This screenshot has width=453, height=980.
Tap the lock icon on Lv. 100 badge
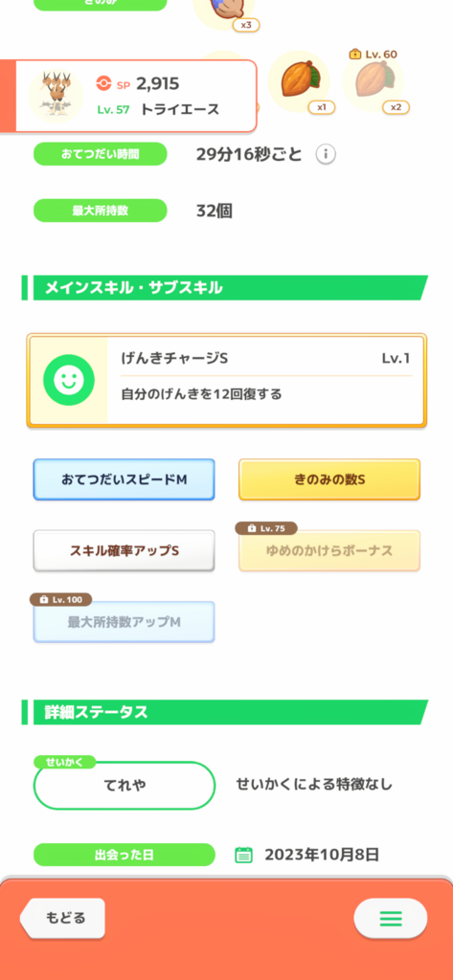click(44, 599)
